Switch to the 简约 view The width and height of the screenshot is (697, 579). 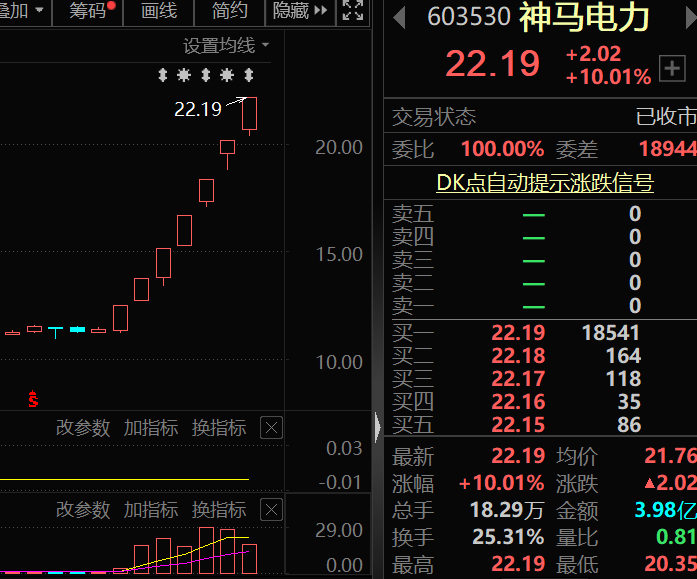230,11
